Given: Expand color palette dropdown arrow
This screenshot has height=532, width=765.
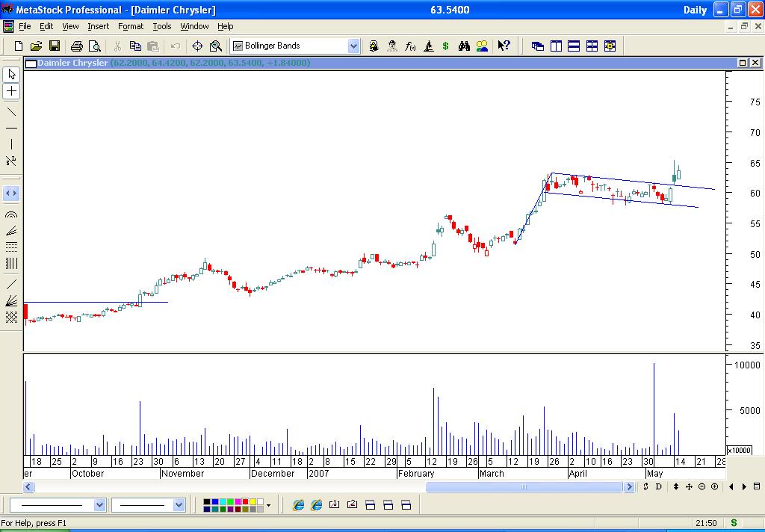Looking at the screenshot, I should pyautogui.click(x=268, y=506).
